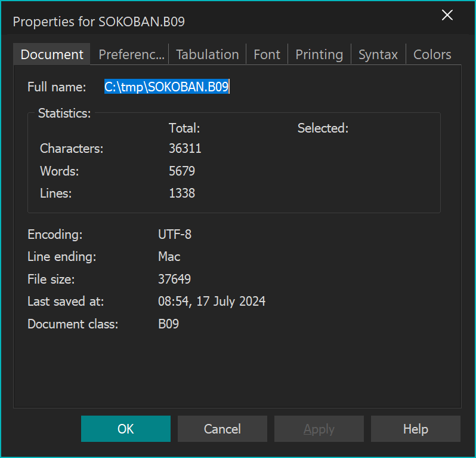Confirm the dialog with OK
476x458 pixels.
pos(126,429)
